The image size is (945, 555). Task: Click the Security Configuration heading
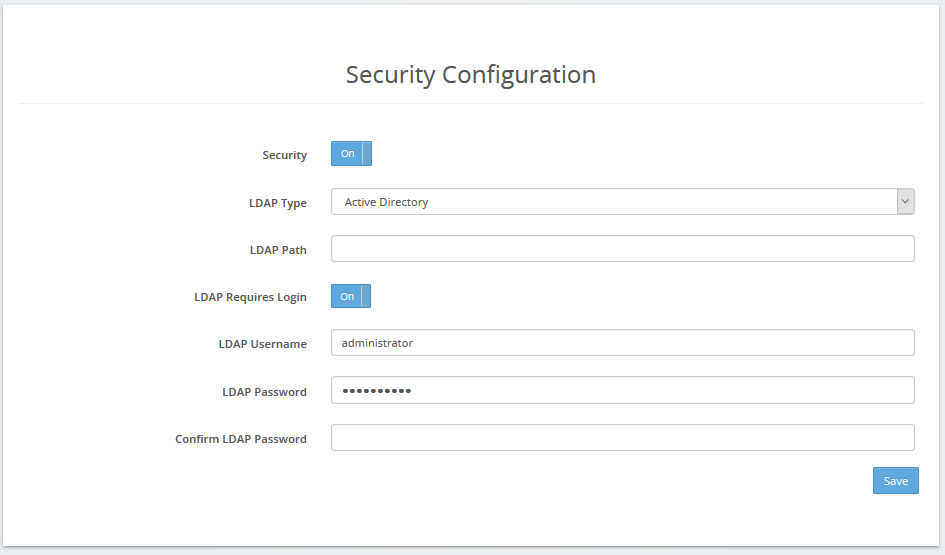tap(471, 75)
